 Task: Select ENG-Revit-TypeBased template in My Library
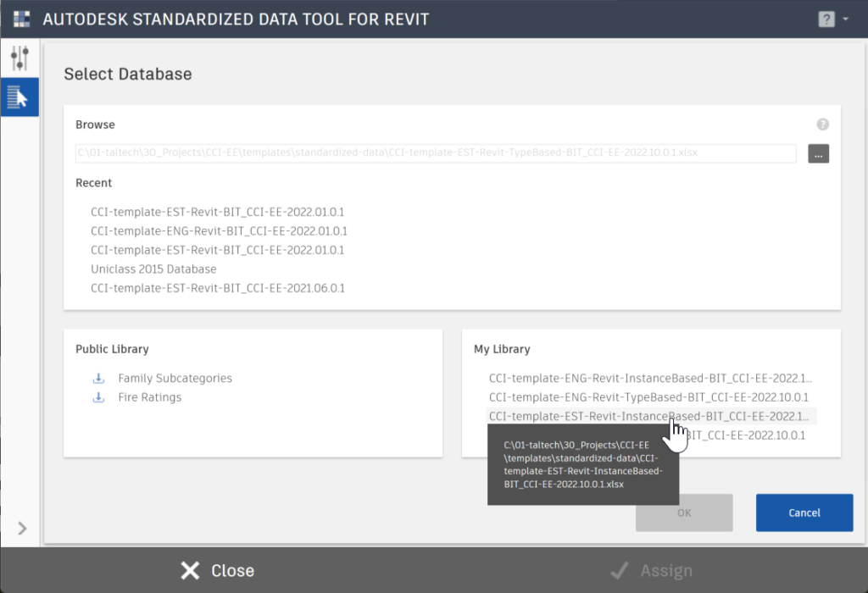(x=648, y=397)
